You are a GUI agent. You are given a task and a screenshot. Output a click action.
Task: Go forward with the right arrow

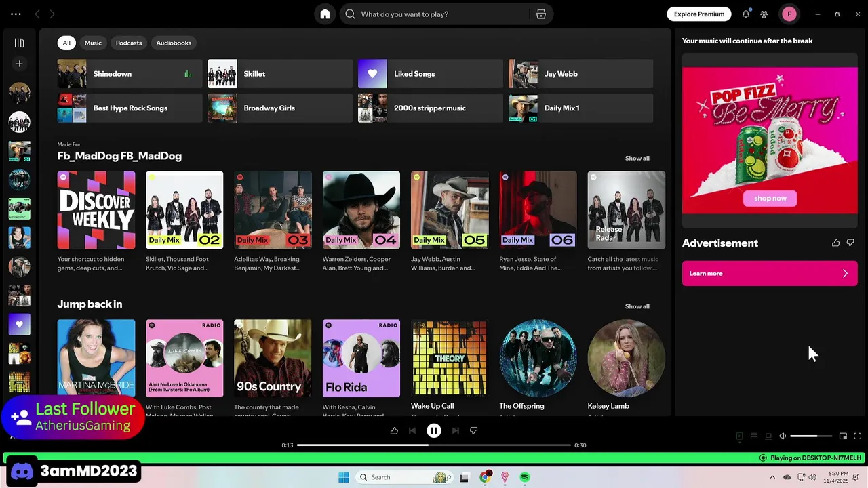tap(52, 14)
